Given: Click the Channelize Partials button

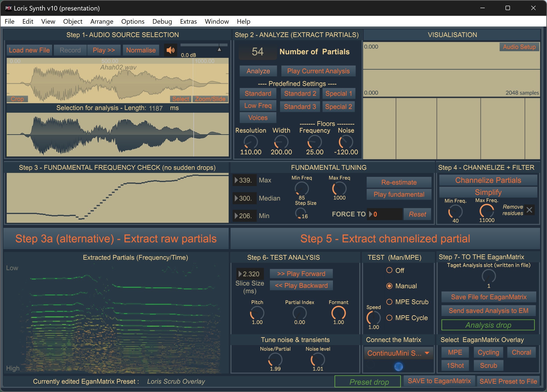Looking at the screenshot, I should click(x=488, y=180).
